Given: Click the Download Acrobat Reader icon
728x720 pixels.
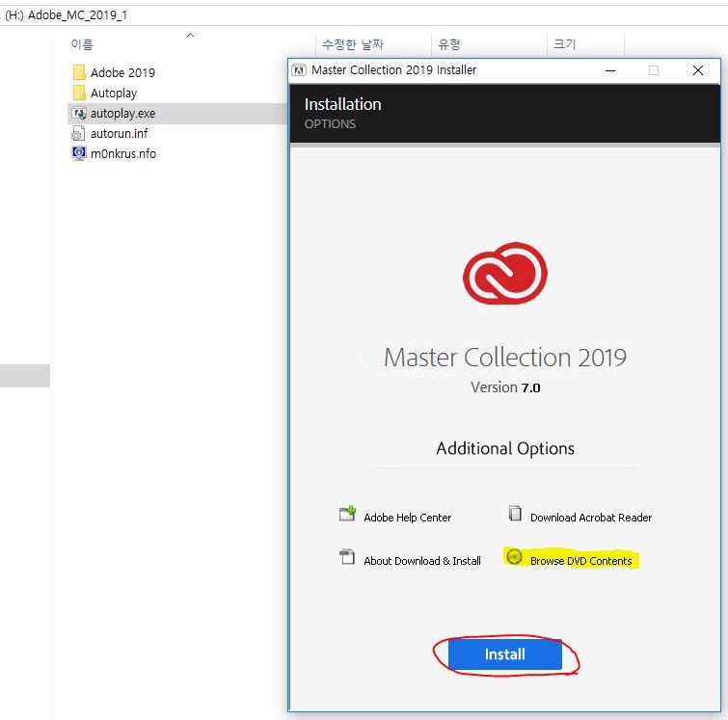Looking at the screenshot, I should 515,513.
